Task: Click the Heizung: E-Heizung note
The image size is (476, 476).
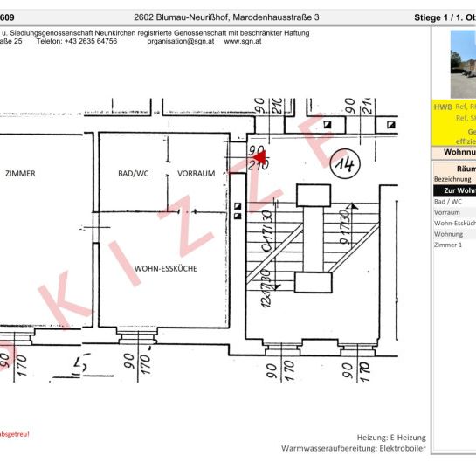Action: coord(391,438)
